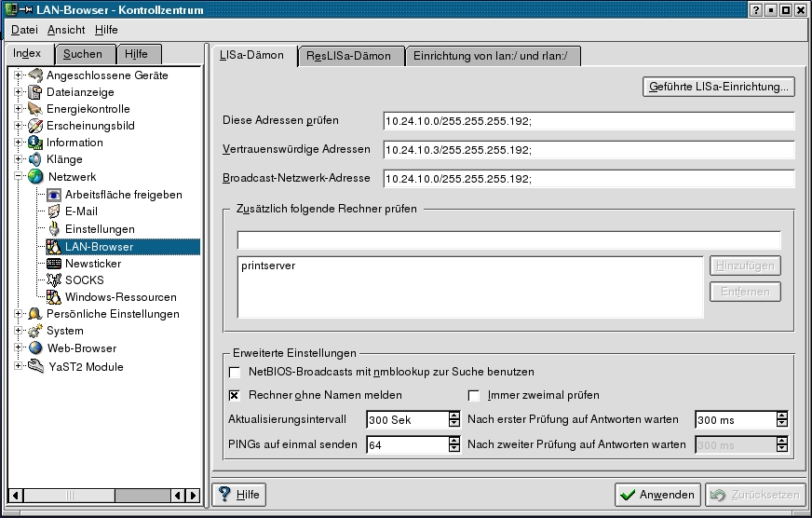Click the Netzwerk globe icon
This screenshot has height=518, width=812.
pyautogui.click(x=35, y=177)
